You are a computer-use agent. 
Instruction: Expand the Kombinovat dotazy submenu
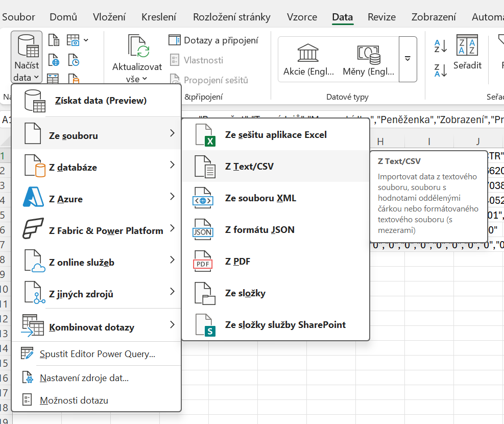point(97,325)
